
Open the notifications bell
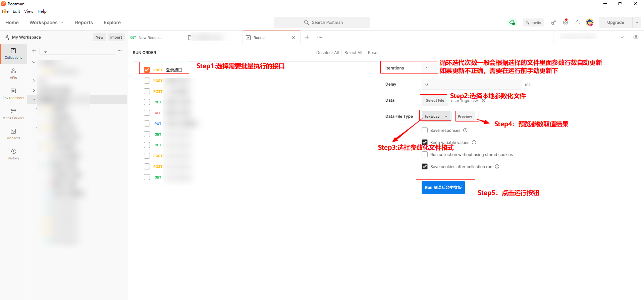578,22
